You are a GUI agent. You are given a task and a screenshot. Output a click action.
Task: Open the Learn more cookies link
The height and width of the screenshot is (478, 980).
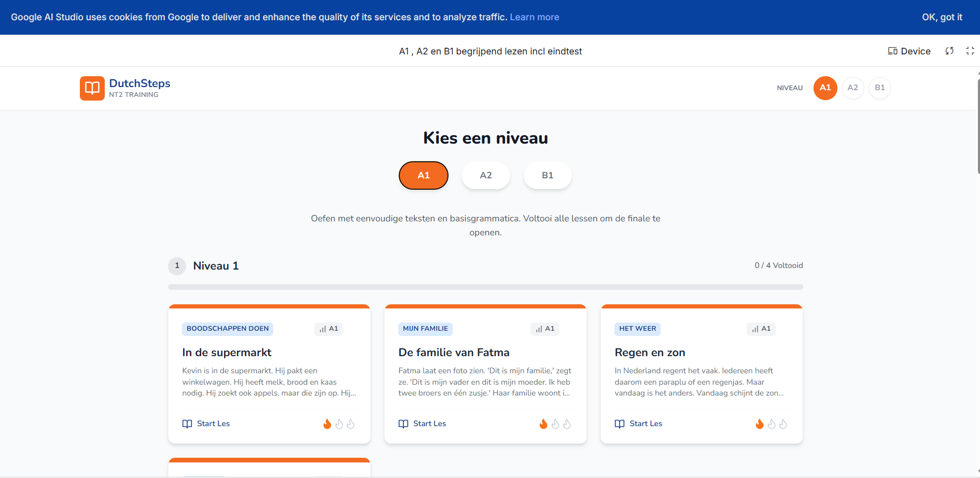pyautogui.click(x=534, y=17)
